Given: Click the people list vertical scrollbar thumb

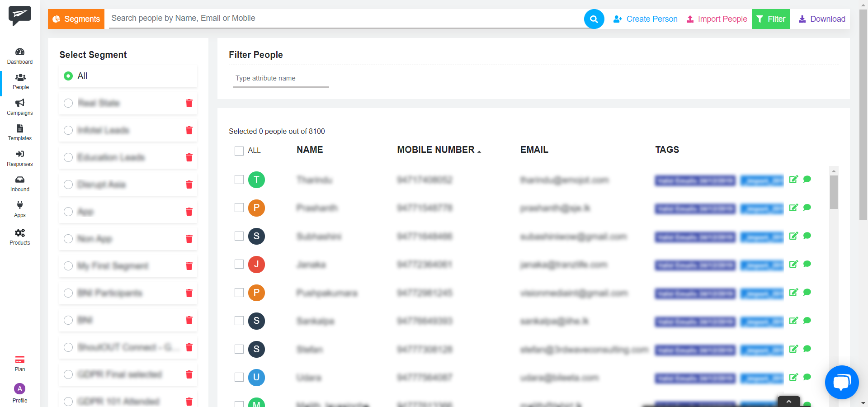Looking at the screenshot, I should point(834,192).
